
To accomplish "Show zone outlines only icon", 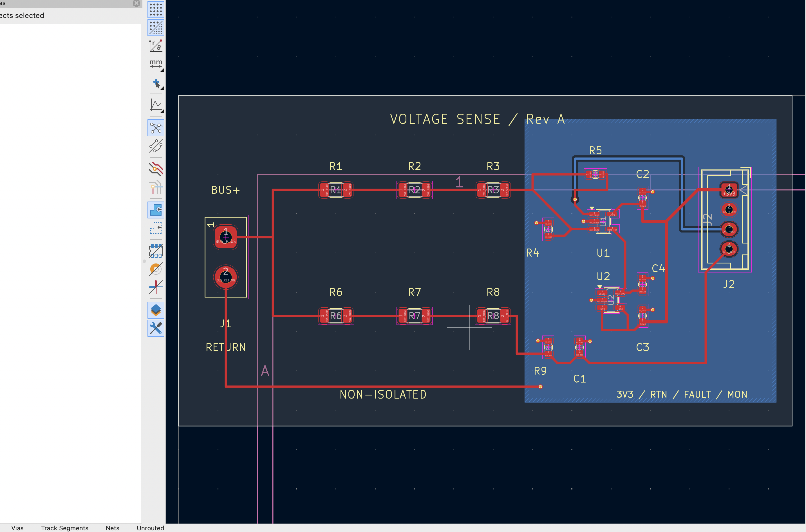I will tap(156, 228).
